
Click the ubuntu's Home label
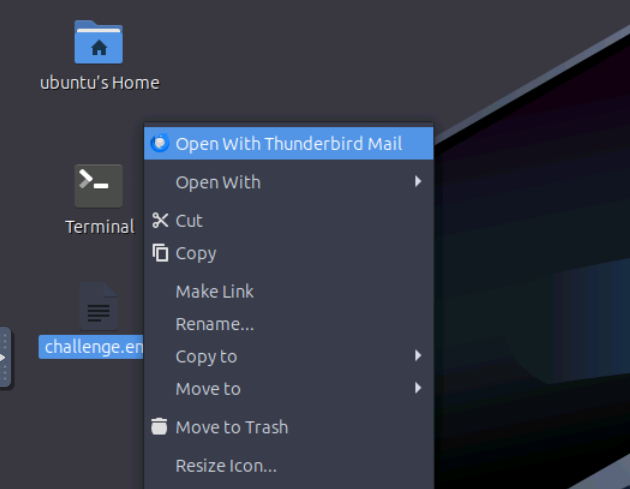[100, 83]
